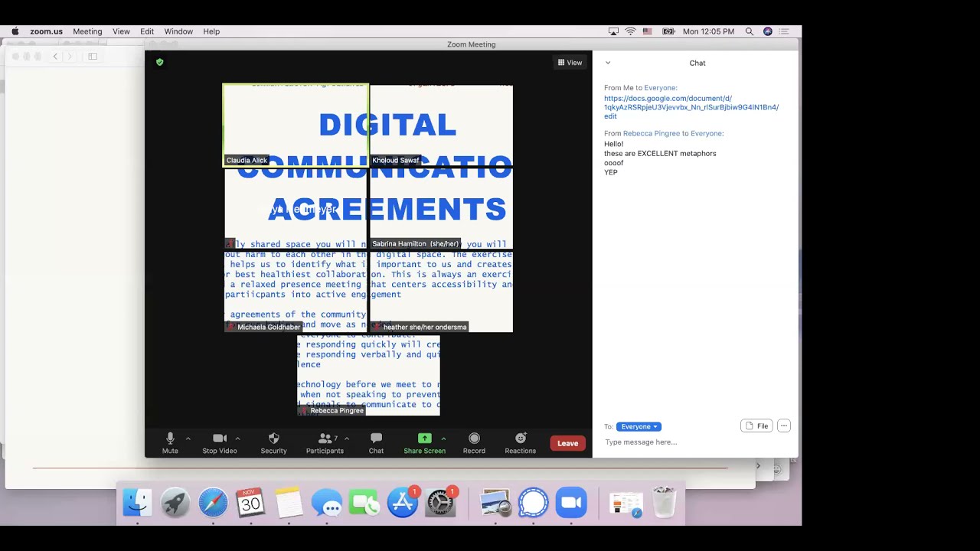Select Claudia Alick's video tile
The image size is (980, 551).
(296, 125)
